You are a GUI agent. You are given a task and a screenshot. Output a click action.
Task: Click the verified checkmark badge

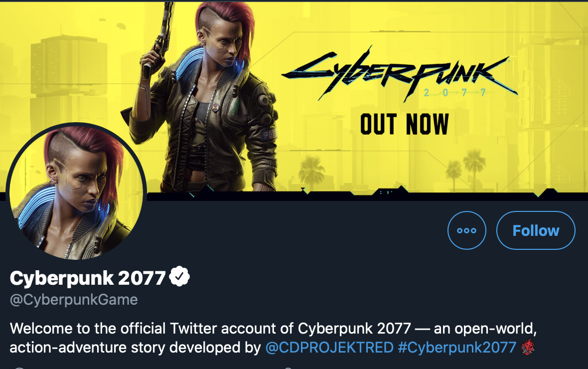(179, 277)
